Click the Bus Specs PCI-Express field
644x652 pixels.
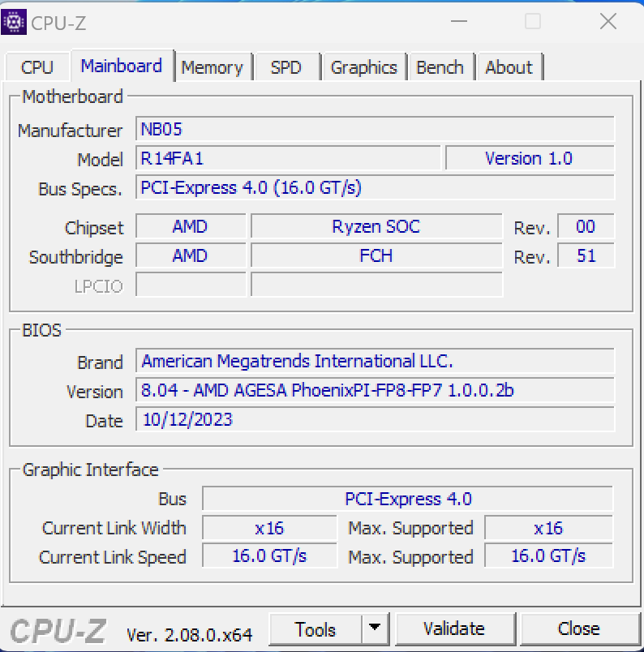[375, 188]
